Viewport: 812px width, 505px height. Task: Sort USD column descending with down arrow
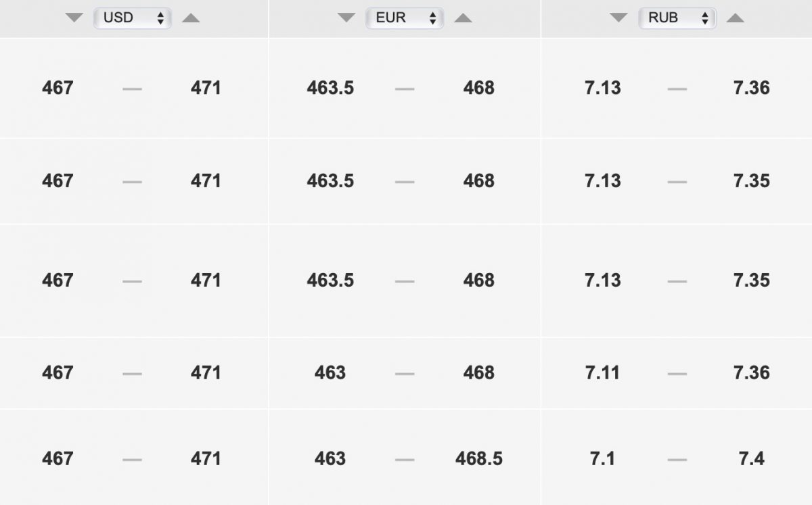pyautogui.click(x=74, y=18)
